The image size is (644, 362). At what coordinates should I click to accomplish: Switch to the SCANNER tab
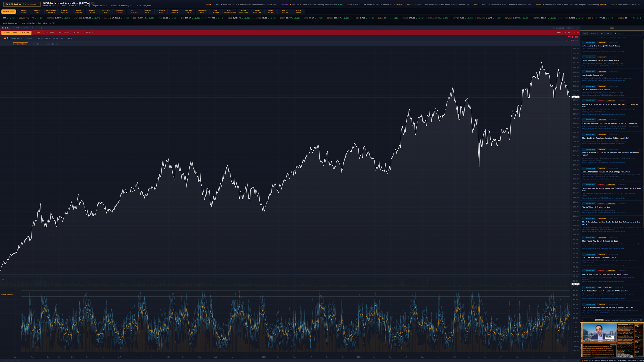50,32
